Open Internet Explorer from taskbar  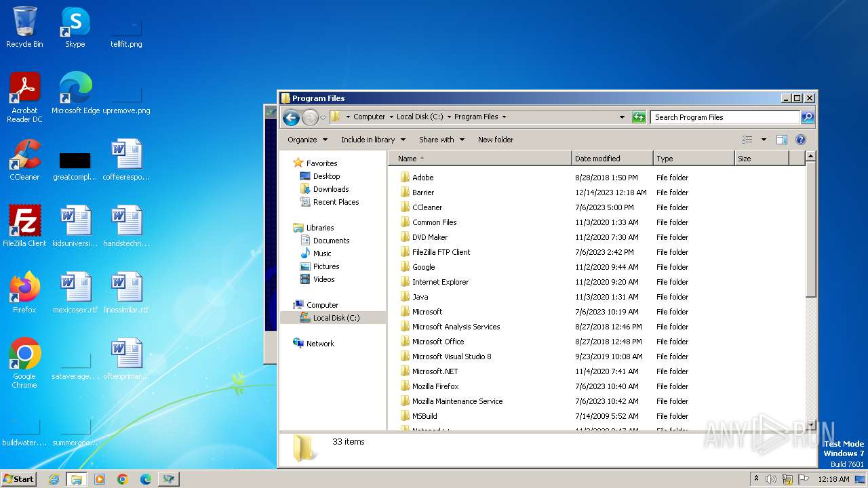[x=54, y=479]
